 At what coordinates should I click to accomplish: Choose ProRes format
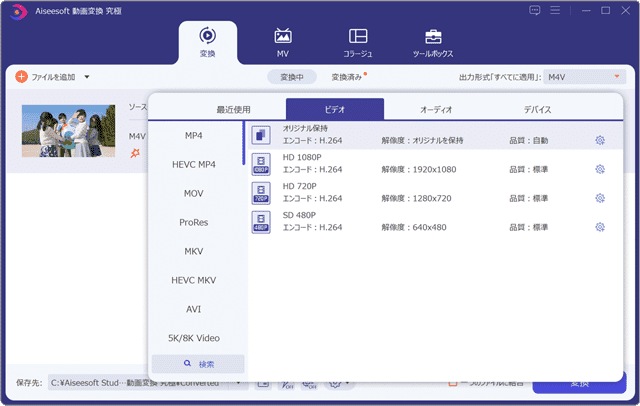tap(193, 222)
